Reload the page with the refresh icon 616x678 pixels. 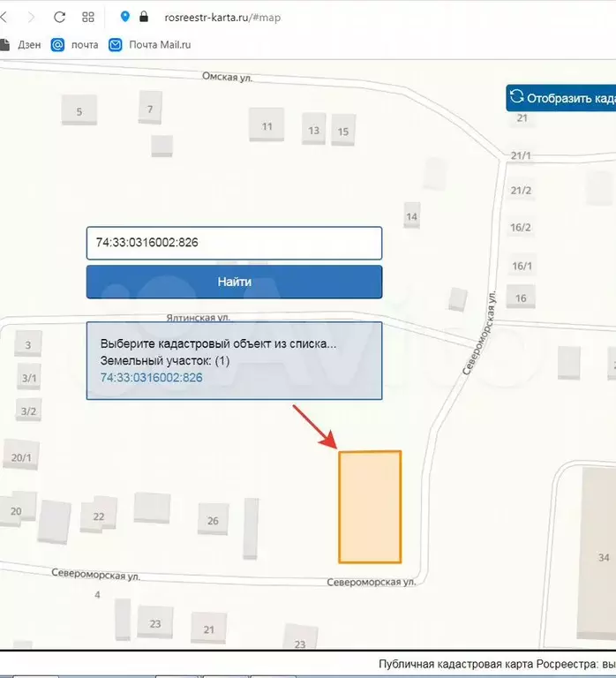pos(59,18)
